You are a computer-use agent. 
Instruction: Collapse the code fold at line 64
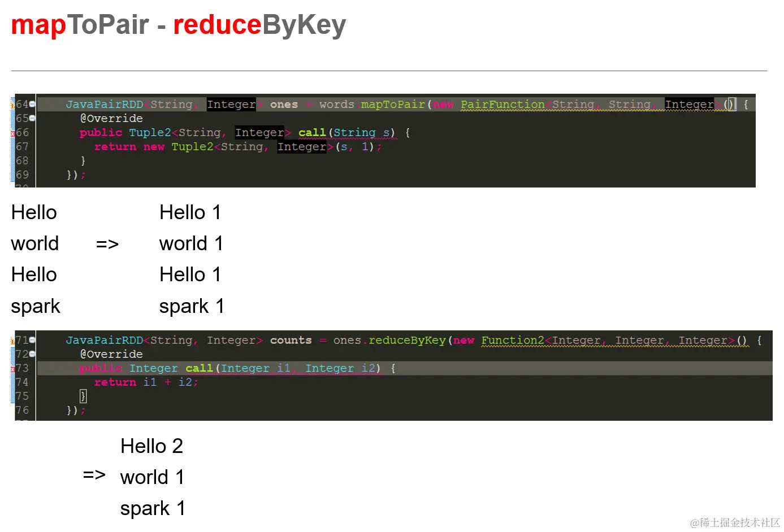coord(32,104)
